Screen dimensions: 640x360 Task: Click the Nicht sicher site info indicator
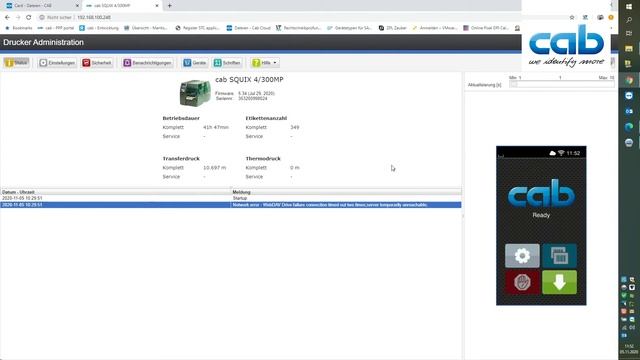coord(55,18)
